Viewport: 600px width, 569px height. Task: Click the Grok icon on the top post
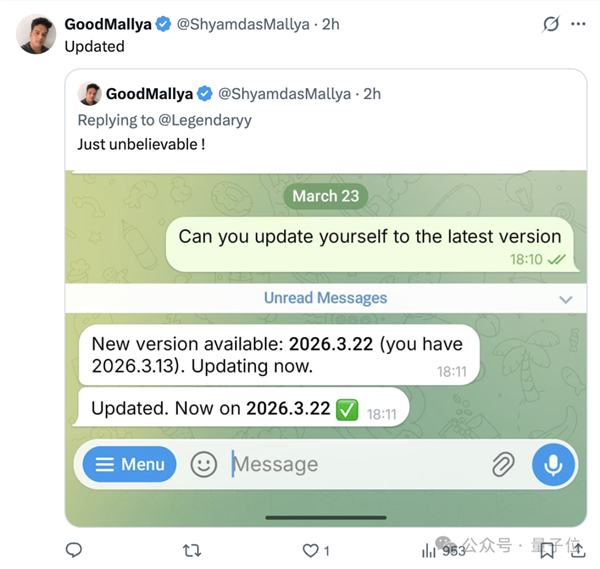549,24
